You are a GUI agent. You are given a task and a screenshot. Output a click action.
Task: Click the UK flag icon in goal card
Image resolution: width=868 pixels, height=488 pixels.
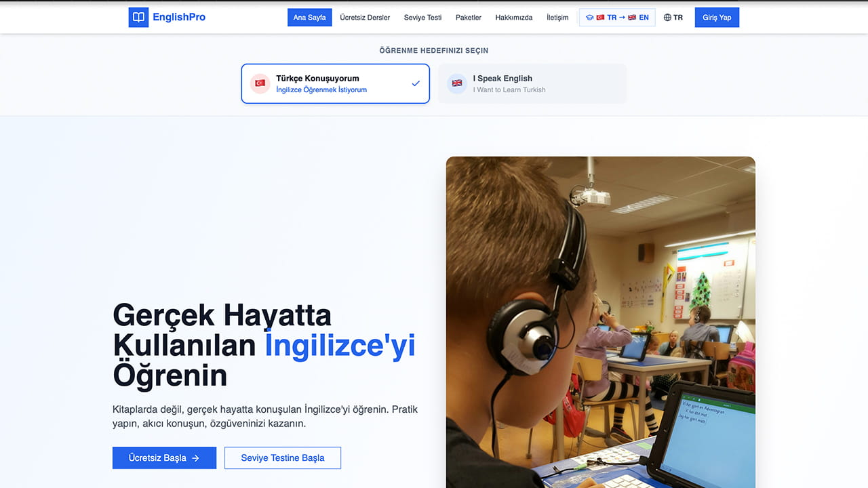[457, 83]
